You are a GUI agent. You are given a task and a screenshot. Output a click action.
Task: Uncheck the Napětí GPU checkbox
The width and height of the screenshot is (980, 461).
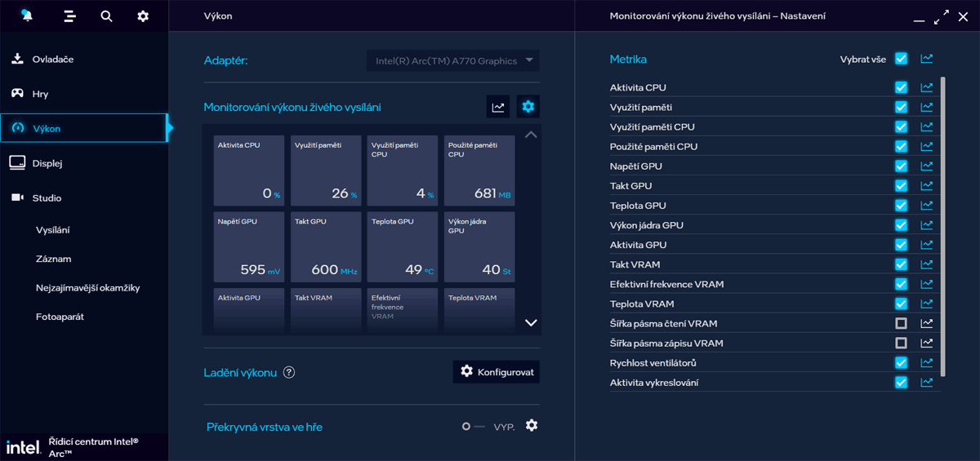[x=901, y=166]
